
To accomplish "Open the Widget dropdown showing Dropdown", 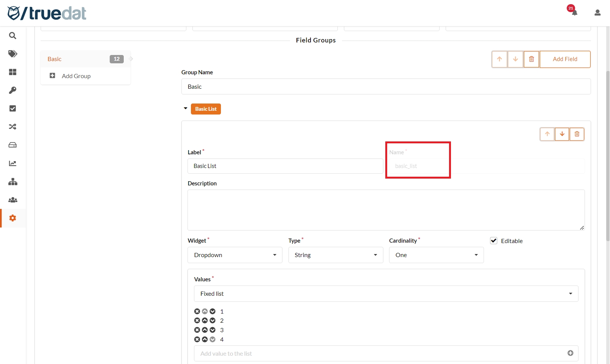I will (x=235, y=255).
